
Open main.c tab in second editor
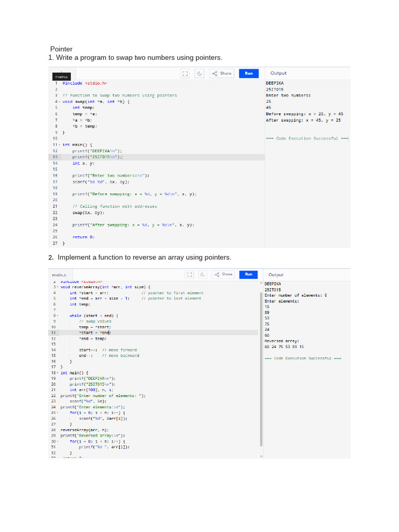point(59,275)
